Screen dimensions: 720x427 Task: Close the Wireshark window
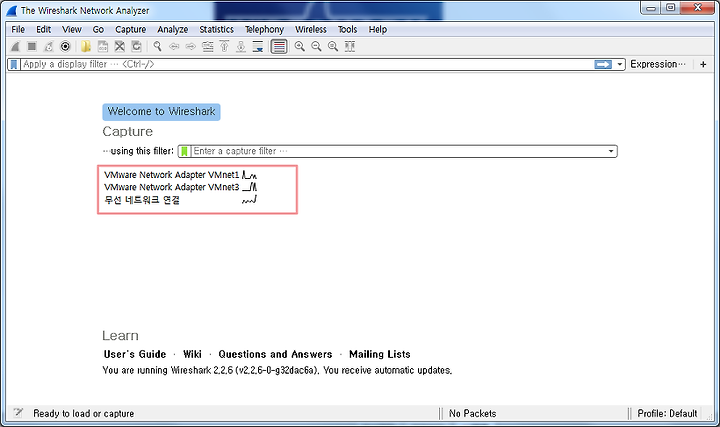point(698,8)
